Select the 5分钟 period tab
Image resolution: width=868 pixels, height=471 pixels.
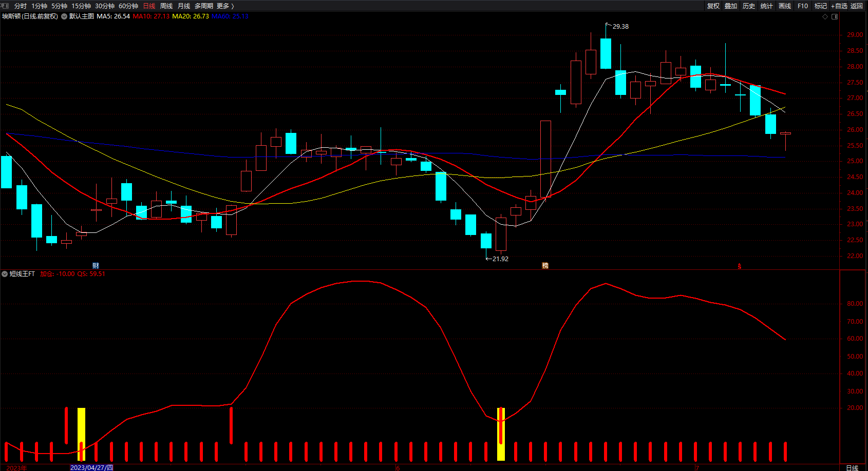tap(60, 6)
